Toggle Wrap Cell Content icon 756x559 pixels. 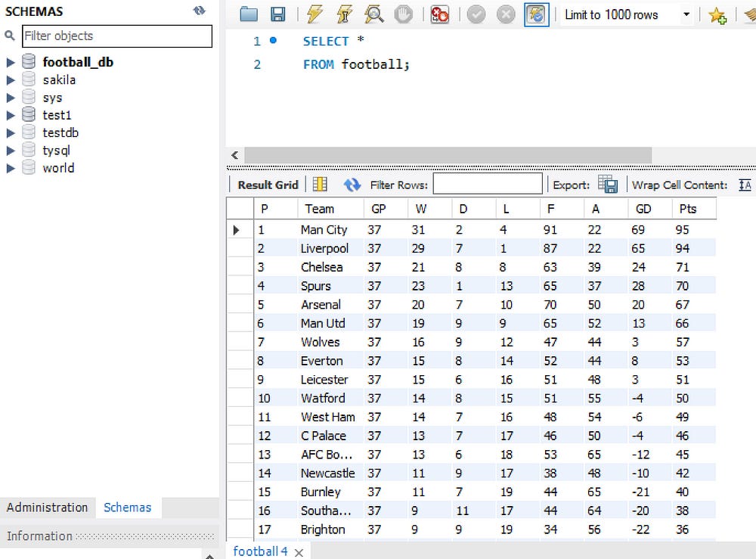(745, 185)
